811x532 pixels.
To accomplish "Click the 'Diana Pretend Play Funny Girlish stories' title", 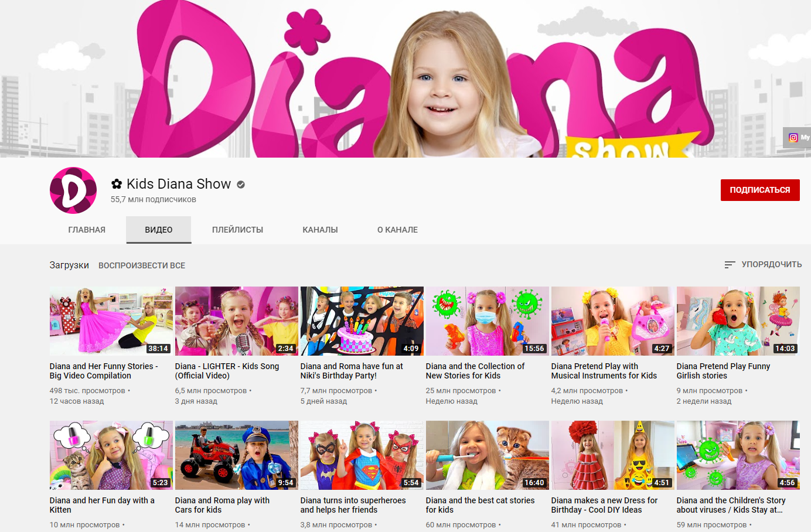I will click(x=723, y=371).
